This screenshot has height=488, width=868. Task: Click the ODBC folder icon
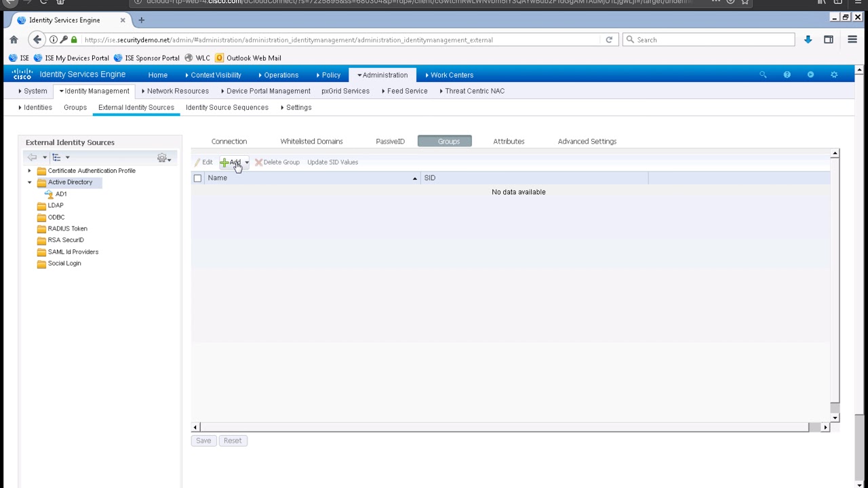[41, 217]
